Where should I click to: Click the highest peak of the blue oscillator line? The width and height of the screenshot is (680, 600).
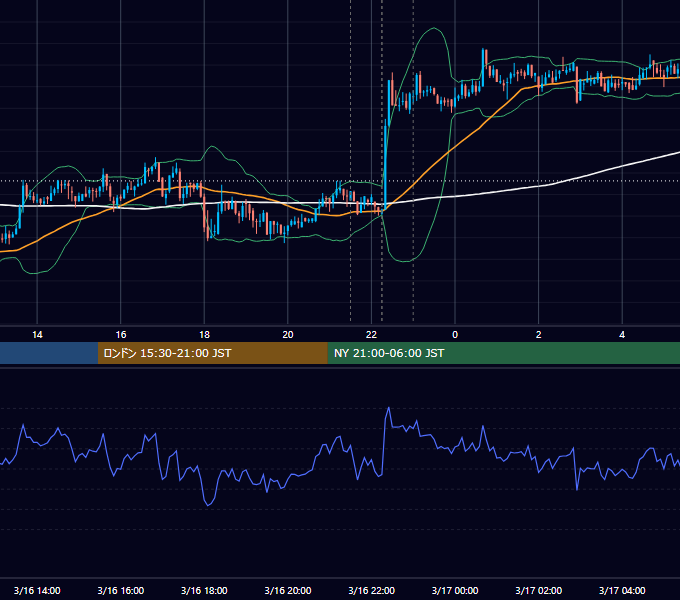[x=389, y=408]
